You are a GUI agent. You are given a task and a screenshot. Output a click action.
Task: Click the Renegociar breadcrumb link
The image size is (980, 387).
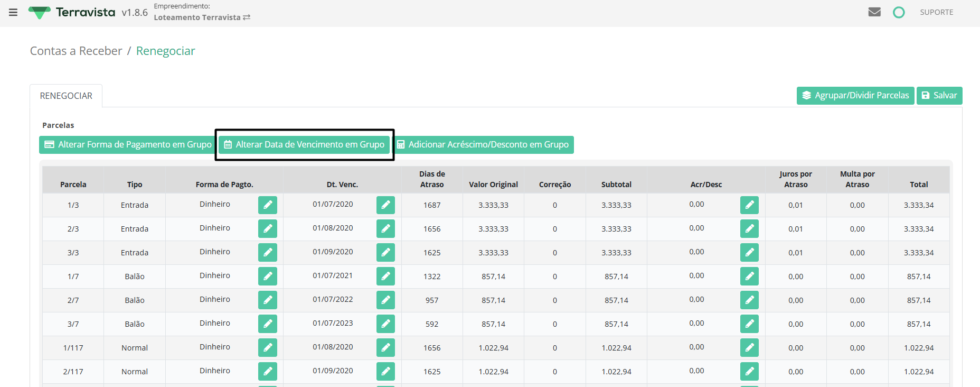166,51
